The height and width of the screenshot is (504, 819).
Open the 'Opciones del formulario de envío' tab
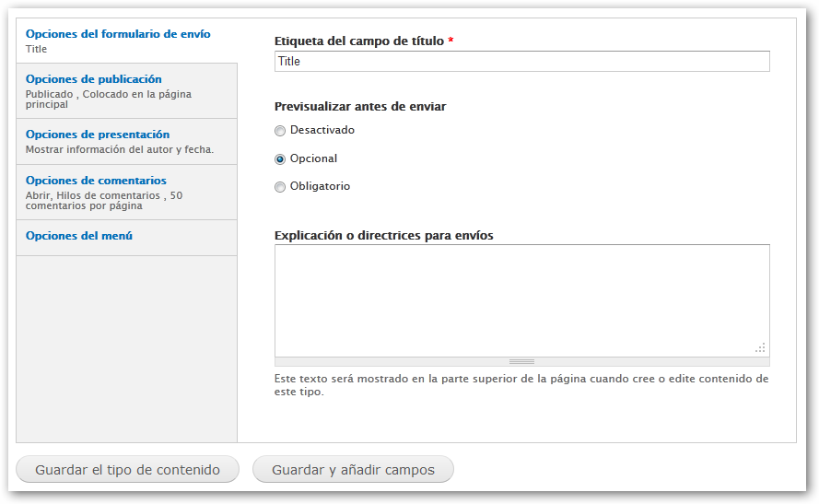[118, 34]
